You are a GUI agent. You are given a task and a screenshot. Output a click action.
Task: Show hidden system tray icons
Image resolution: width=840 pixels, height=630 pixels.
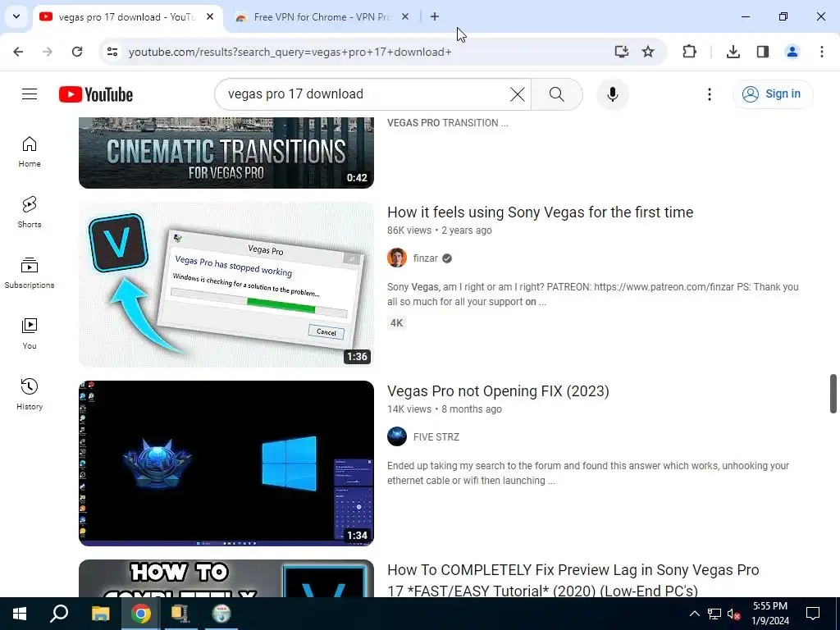point(694,614)
